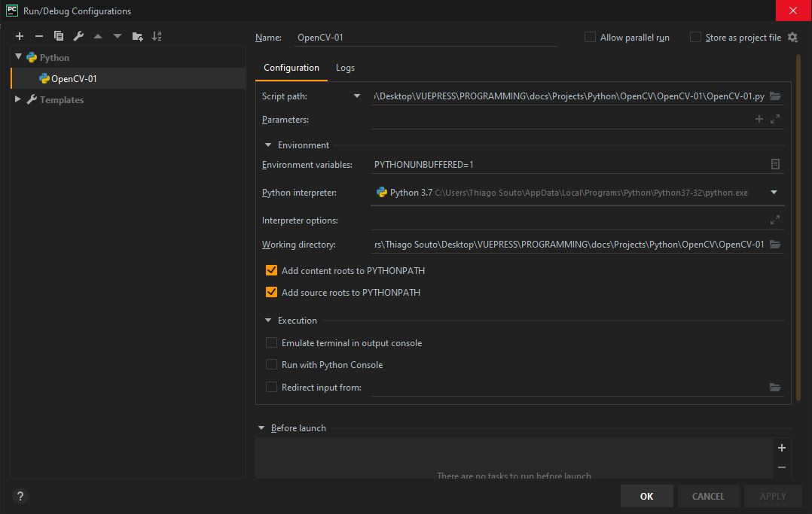Viewport: 812px width, 514px height.
Task: Switch to the Logs tab
Action: [x=345, y=68]
